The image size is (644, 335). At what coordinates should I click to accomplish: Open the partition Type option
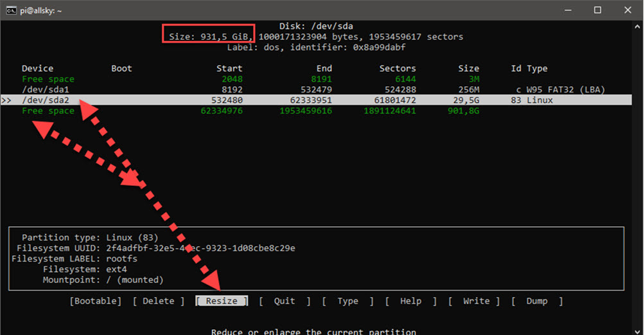[x=347, y=301]
